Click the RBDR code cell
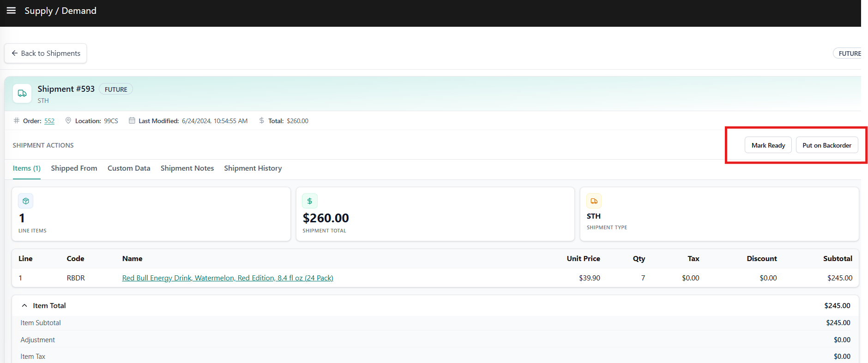The height and width of the screenshot is (363, 868). (x=76, y=278)
